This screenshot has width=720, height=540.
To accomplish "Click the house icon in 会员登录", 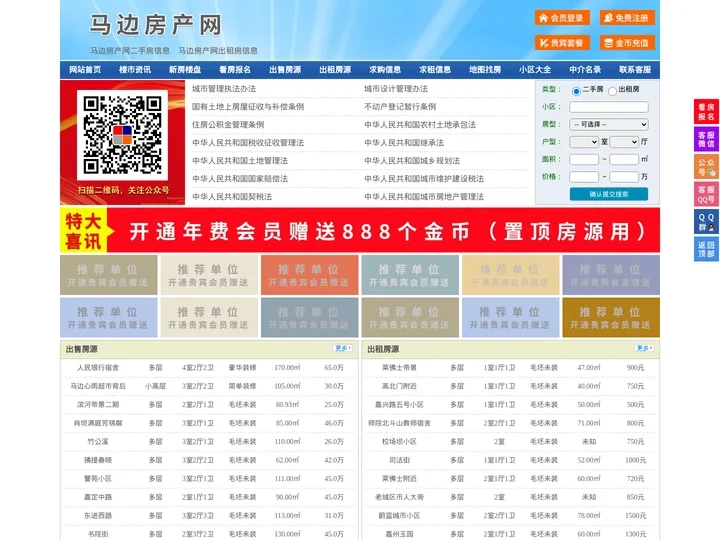I will [x=543, y=18].
